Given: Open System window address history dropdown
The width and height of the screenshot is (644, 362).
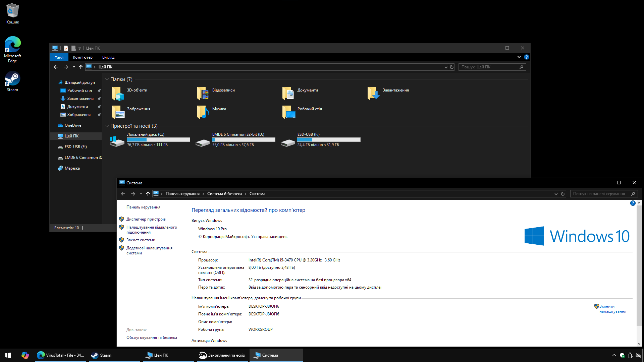Looking at the screenshot, I should point(556,194).
